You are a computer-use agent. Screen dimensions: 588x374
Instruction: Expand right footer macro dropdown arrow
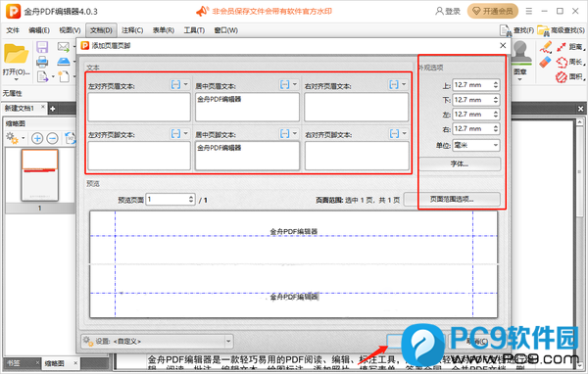[404, 133]
